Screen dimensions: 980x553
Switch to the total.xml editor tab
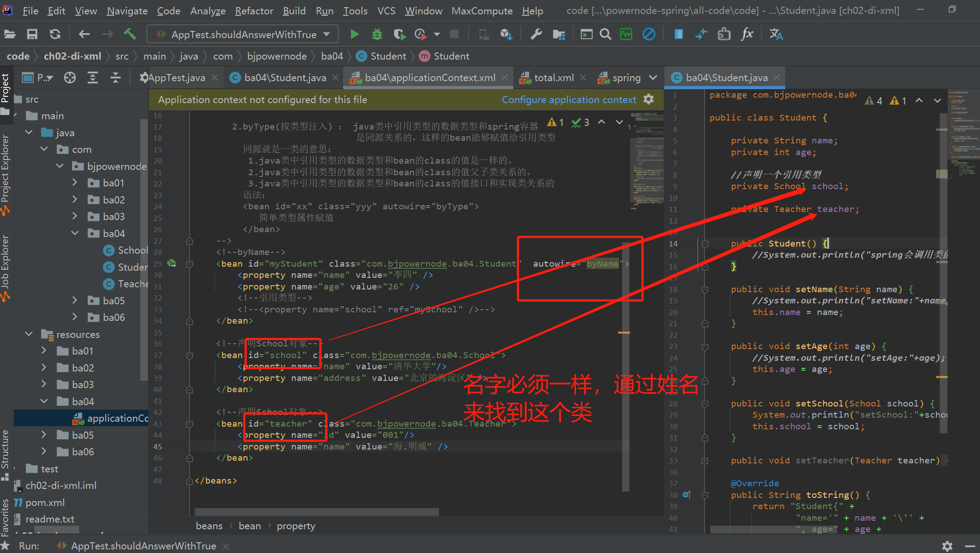553,77
